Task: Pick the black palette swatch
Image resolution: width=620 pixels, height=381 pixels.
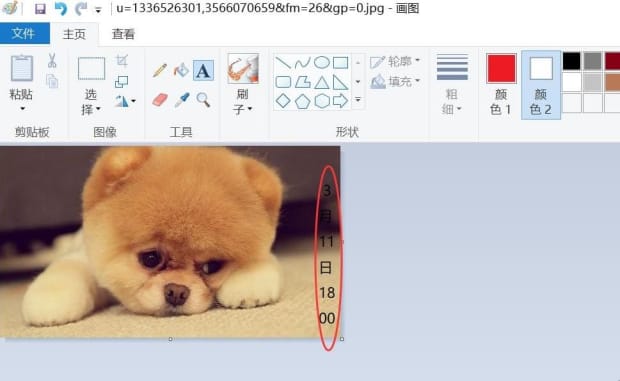Action: pyautogui.click(x=571, y=61)
